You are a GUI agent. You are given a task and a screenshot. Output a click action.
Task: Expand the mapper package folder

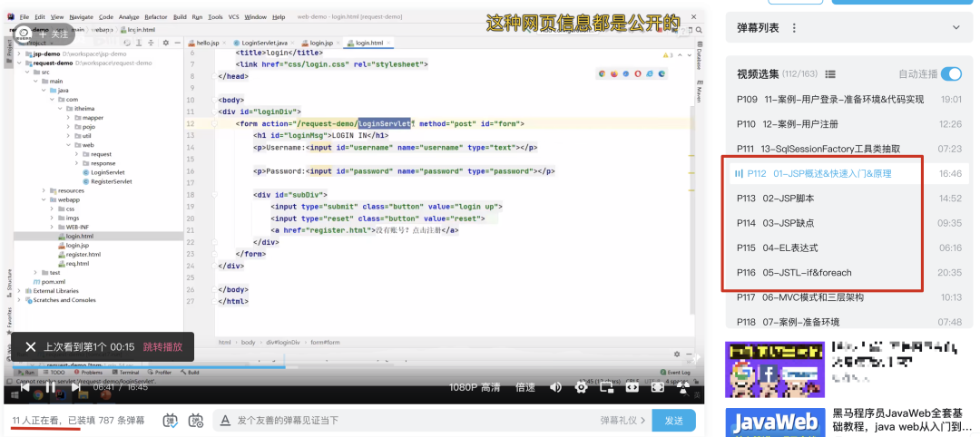(x=69, y=117)
